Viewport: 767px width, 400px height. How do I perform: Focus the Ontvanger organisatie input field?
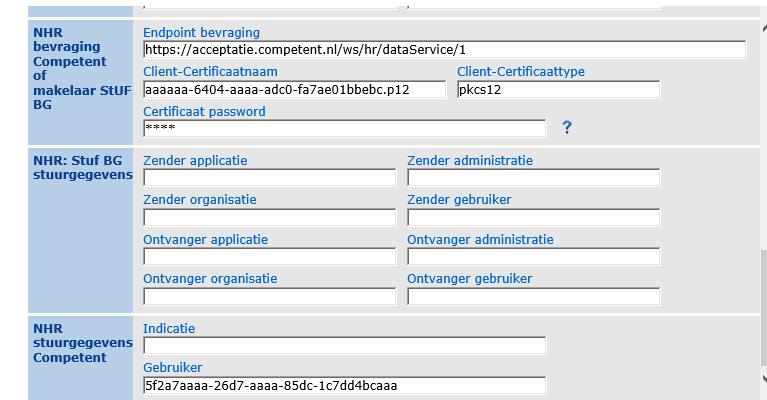tap(270, 296)
